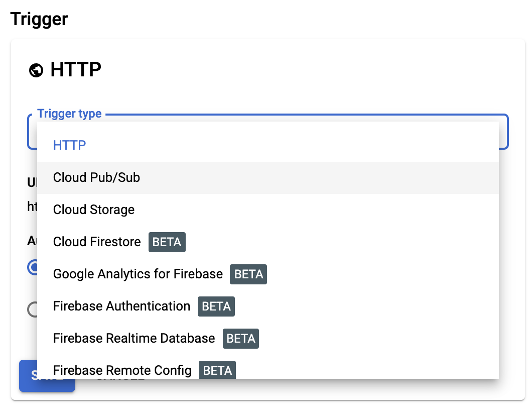Click BETA badge beside Google Analytics for Firebase
Screen dimensions: 532x413
point(248,274)
